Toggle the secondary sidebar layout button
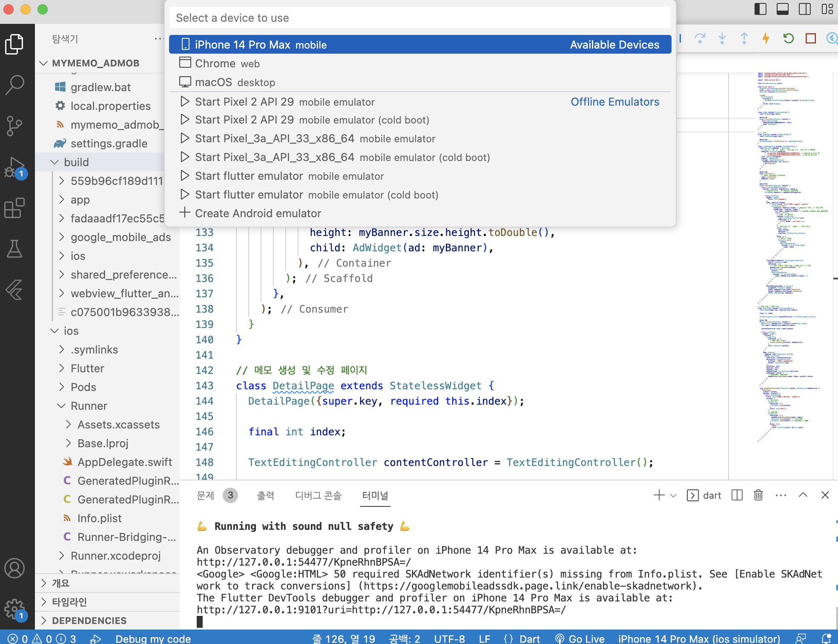Image resolution: width=838 pixels, height=644 pixels. [805, 9]
